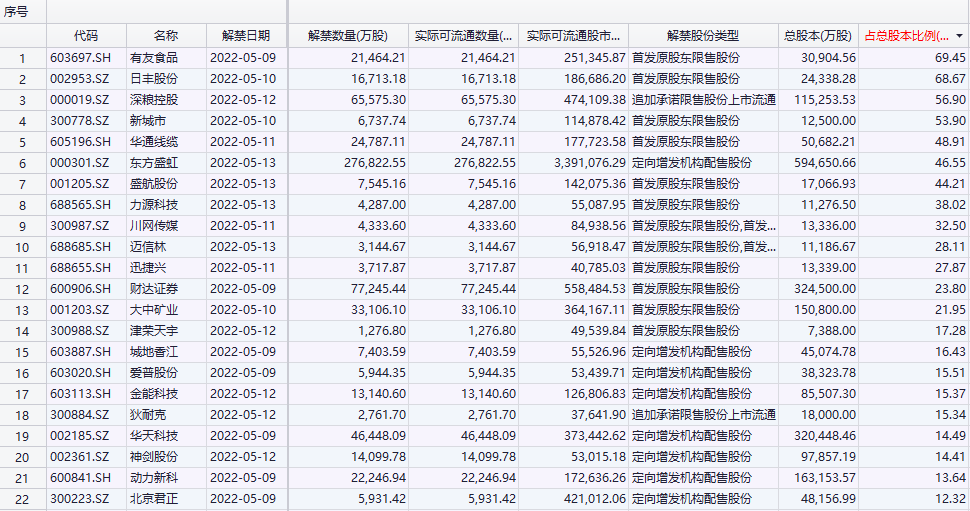
Task: Sort by the 解禁日期 column header
Action: click(x=246, y=36)
